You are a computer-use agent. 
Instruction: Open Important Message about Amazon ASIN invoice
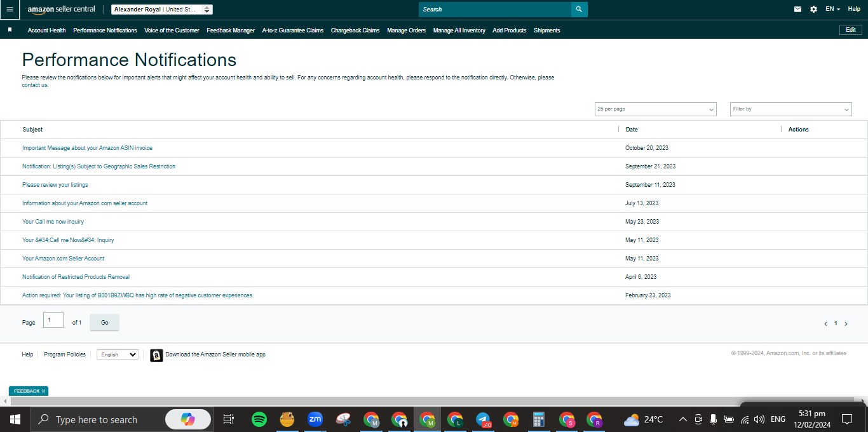pyautogui.click(x=88, y=148)
